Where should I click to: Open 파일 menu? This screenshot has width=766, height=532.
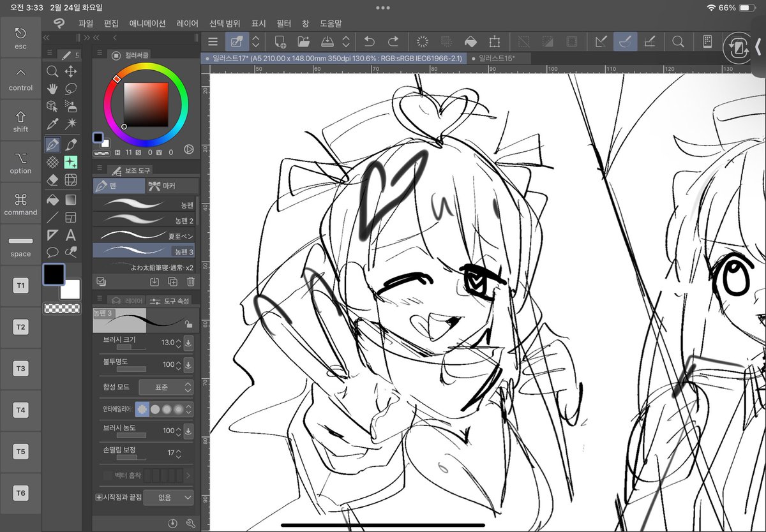click(x=86, y=24)
